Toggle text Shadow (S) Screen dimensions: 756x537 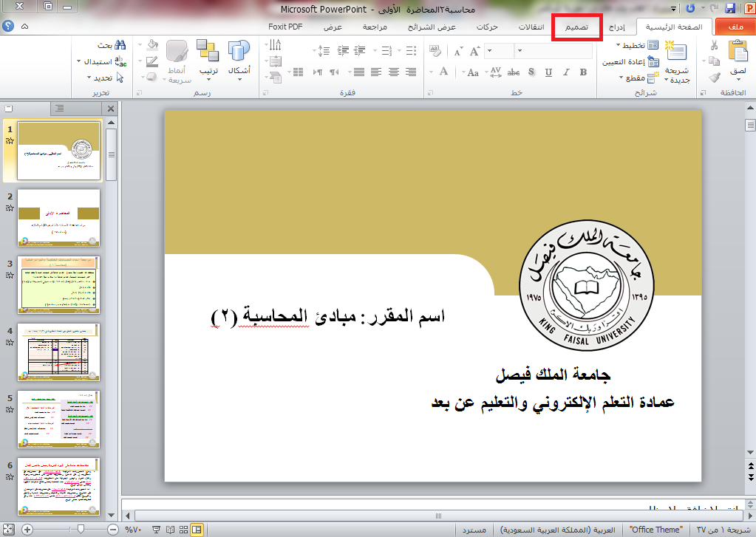531,72
